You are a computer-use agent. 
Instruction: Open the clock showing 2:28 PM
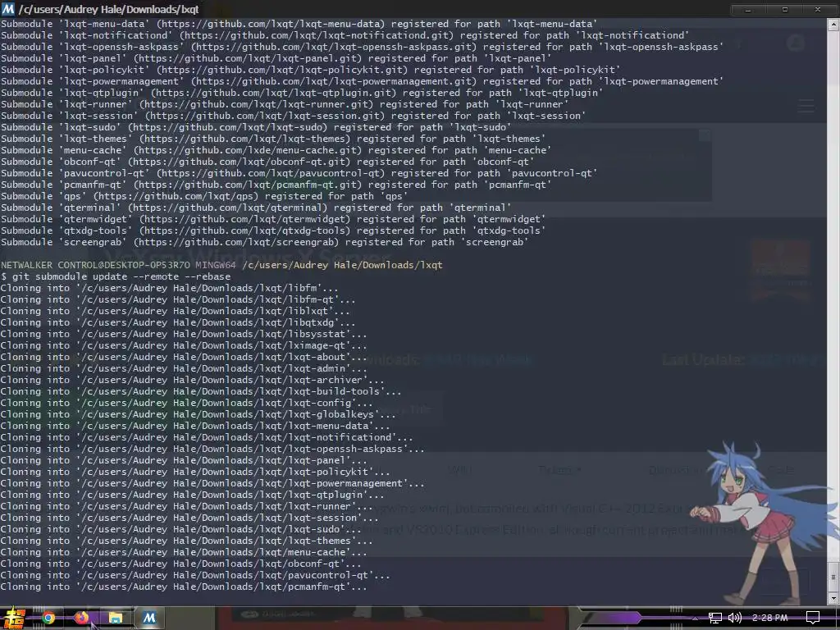pyautogui.click(x=769, y=618)
